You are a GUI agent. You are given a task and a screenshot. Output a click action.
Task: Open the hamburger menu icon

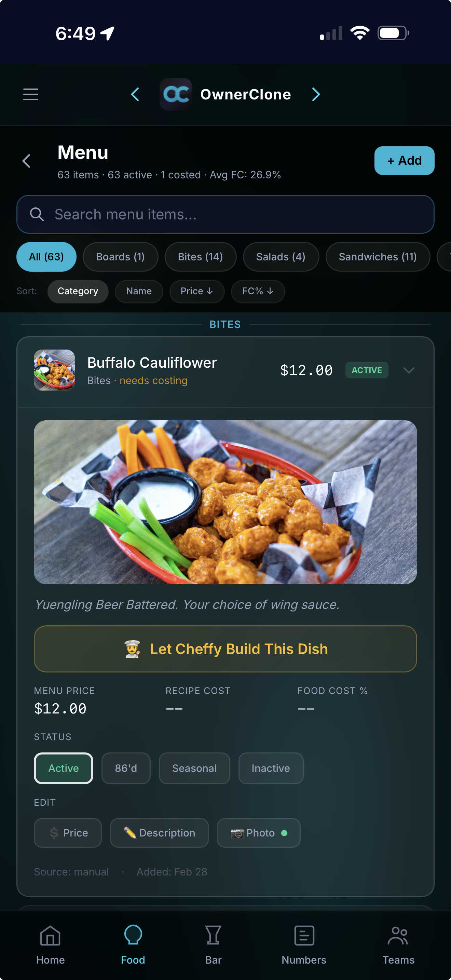[x=31, y=94]
